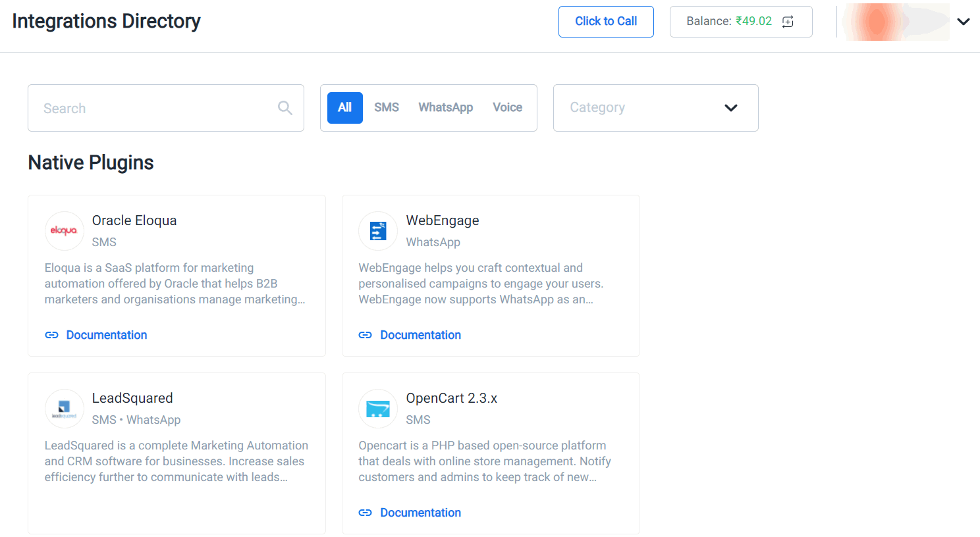The image size is (980, 537).
Task: Open the Balance ₹49.02 button
Action: click(x=741, y=22)
